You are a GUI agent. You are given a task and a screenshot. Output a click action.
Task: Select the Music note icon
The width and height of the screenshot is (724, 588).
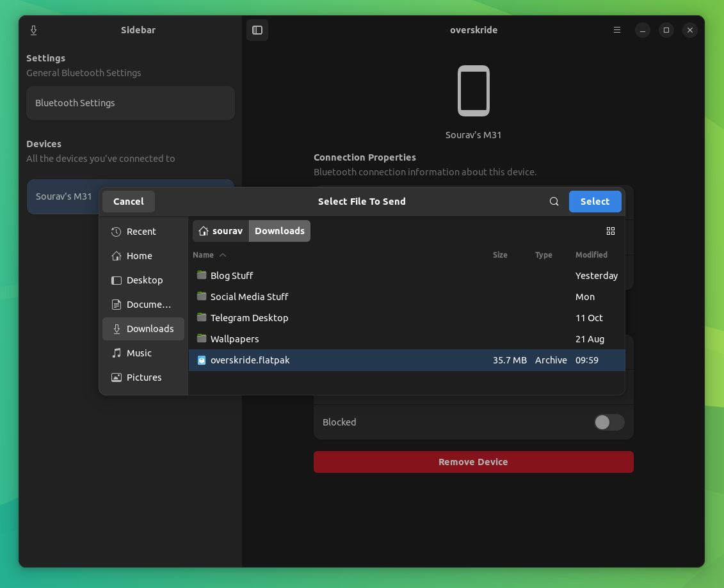pos(116,353)
